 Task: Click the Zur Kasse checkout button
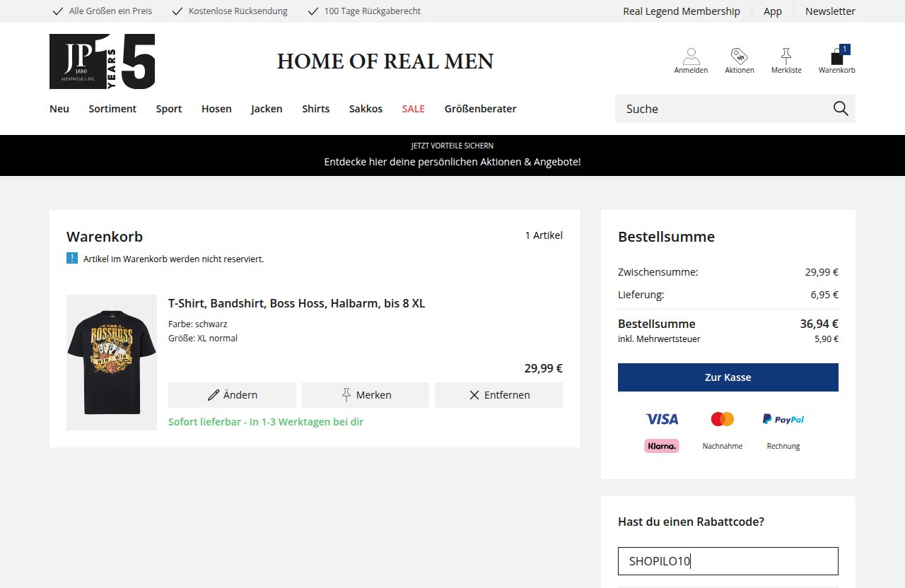point(728,377)
